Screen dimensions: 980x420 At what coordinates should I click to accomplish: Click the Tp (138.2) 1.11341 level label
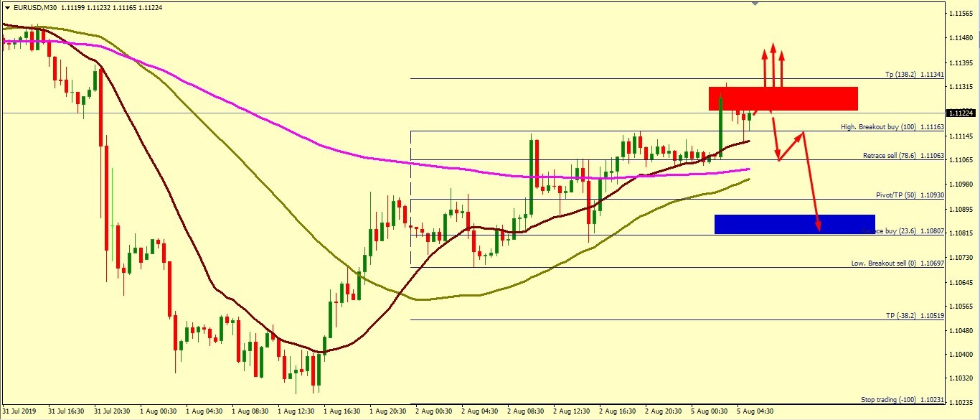click(x=914, y=75)
